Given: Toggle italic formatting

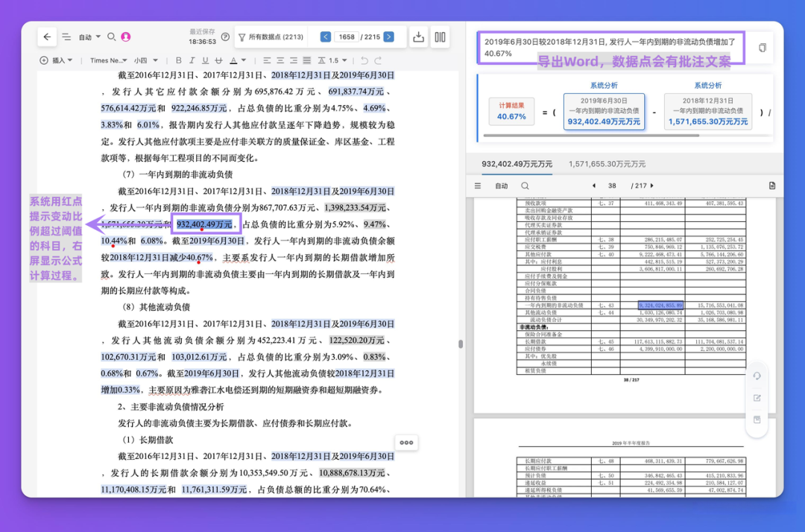Looking at the screenshot, I should (192, 60).
